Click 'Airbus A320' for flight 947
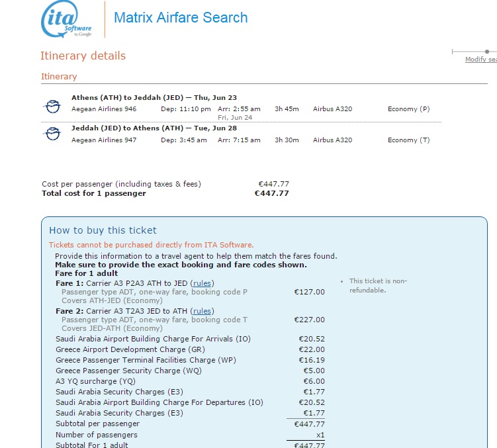 pyautogui.click(x=332, y=140)
